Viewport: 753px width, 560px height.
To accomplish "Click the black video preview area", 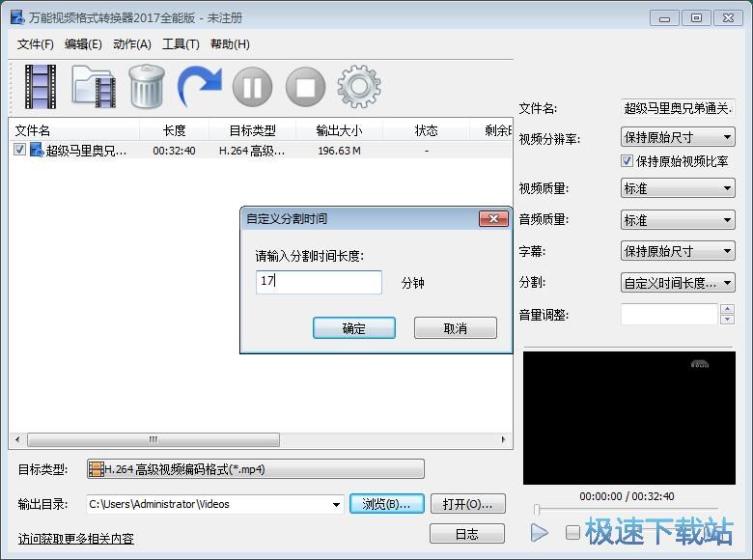I will click(629, 418).
